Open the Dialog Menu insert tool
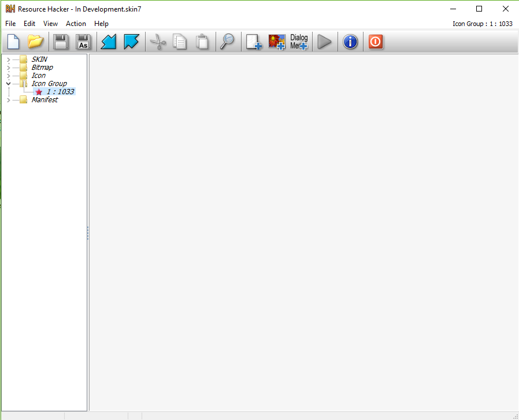The image size is (519, 420). coord(299,42)
